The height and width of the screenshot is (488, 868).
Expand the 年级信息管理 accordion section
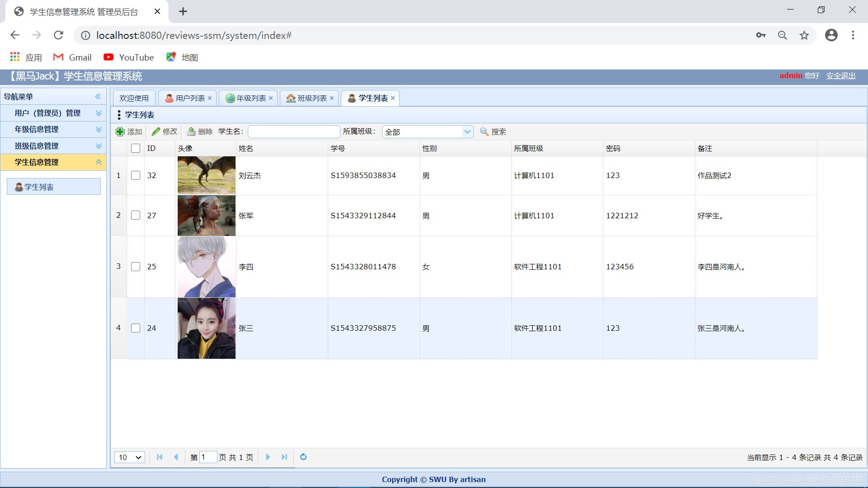pos(53,129)
